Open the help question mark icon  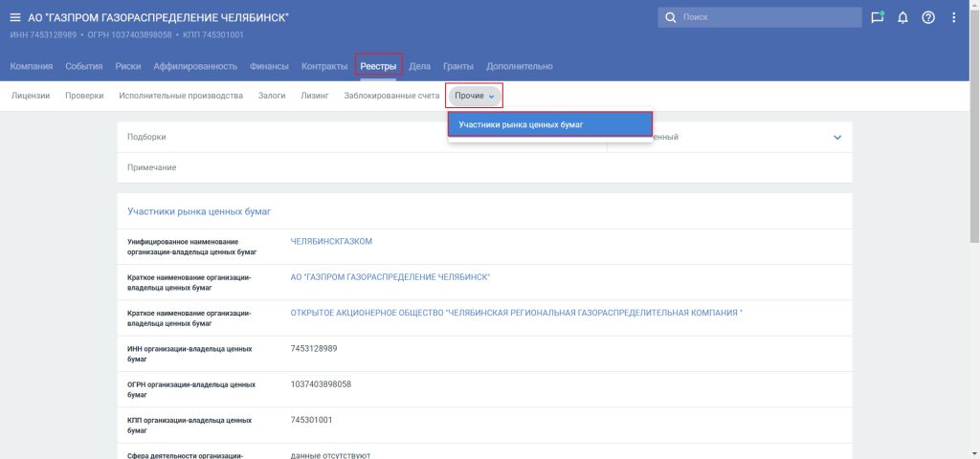click(928, 17)
